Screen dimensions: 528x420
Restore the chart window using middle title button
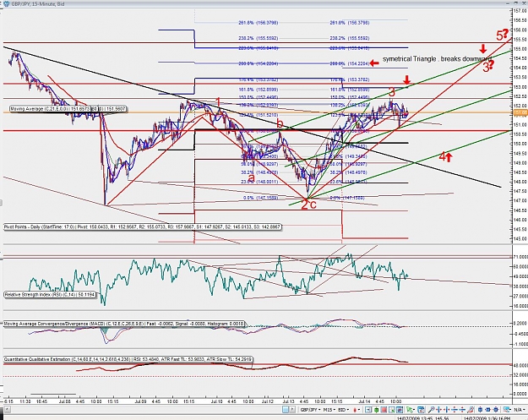pos(516,3)
